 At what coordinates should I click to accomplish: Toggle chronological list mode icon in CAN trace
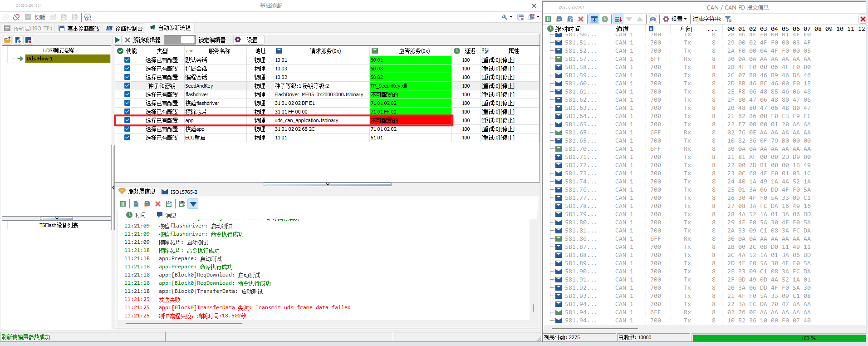(x=618, y=19)
